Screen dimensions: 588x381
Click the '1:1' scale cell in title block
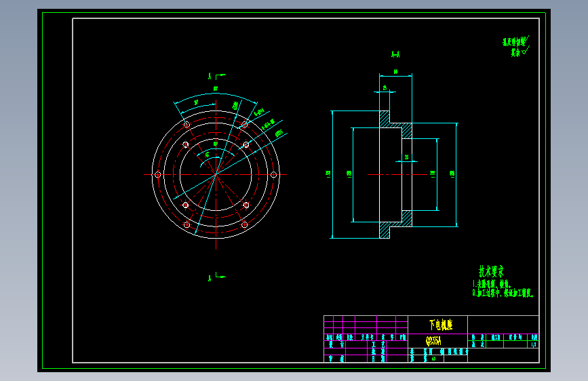pos(534,344)
